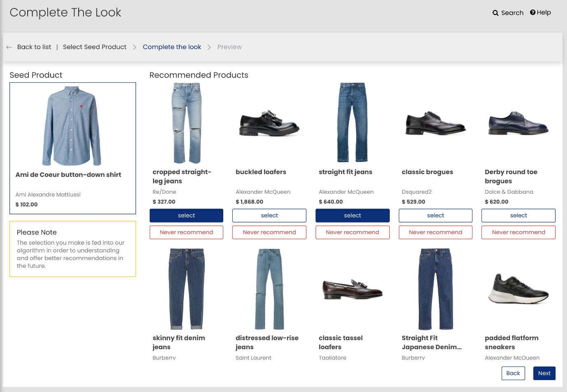
Task: Go to the Preview step
Action: [229, 47]
